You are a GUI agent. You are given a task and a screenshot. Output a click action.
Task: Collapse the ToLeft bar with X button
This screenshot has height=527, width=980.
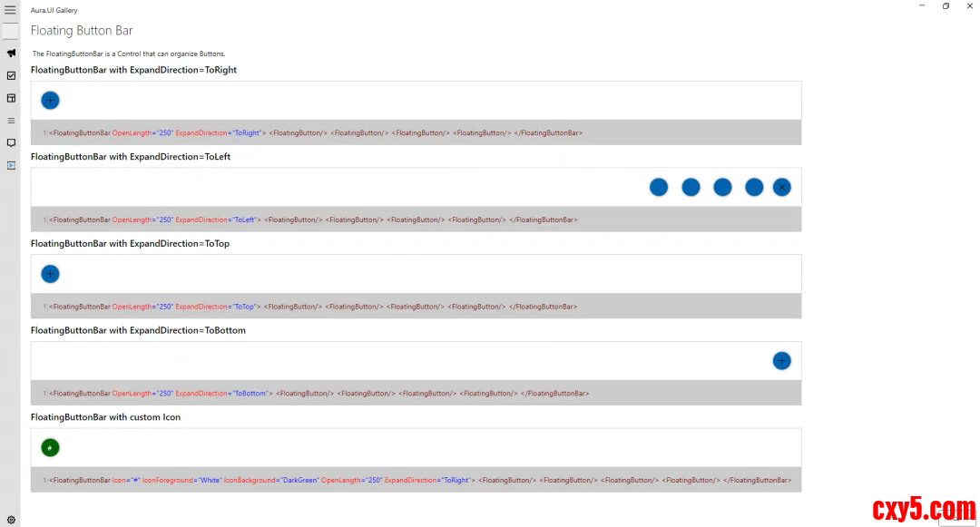tap(781, 187)
